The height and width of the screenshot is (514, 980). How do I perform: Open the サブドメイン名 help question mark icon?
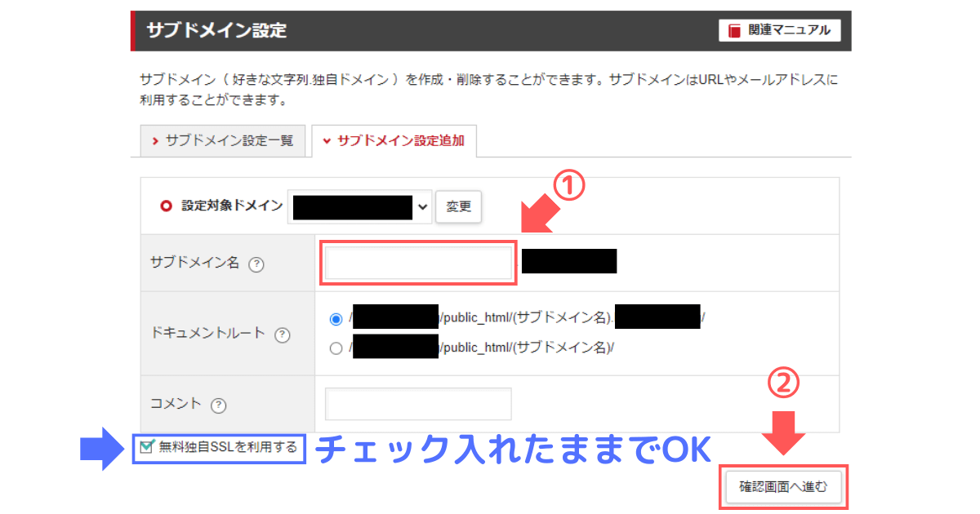(x=257, y=264)
